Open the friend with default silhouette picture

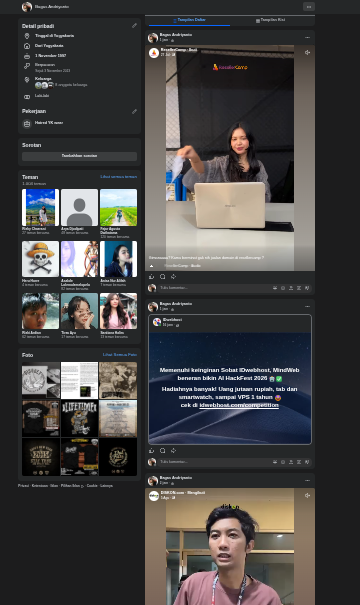tap(79, 207)
